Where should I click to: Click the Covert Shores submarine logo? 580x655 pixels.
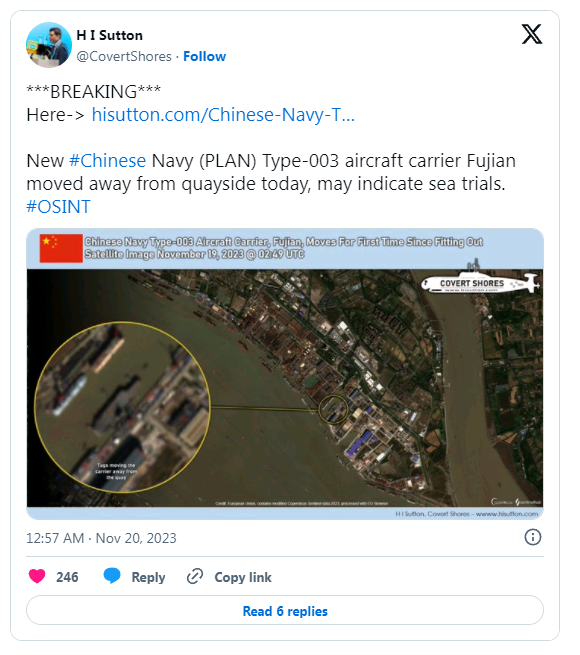481,280
